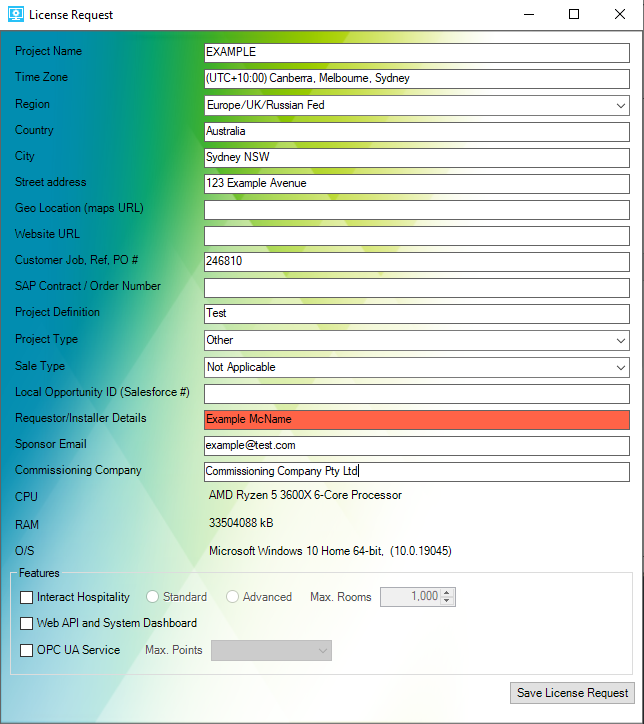This screenshot has height=724, width=644.
Task: Focus the Geo Location maps URL field
Action: tap(416, 210)
